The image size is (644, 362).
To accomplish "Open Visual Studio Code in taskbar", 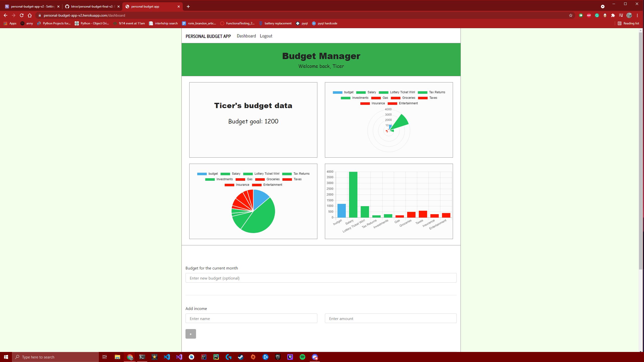I will point(167,357).
